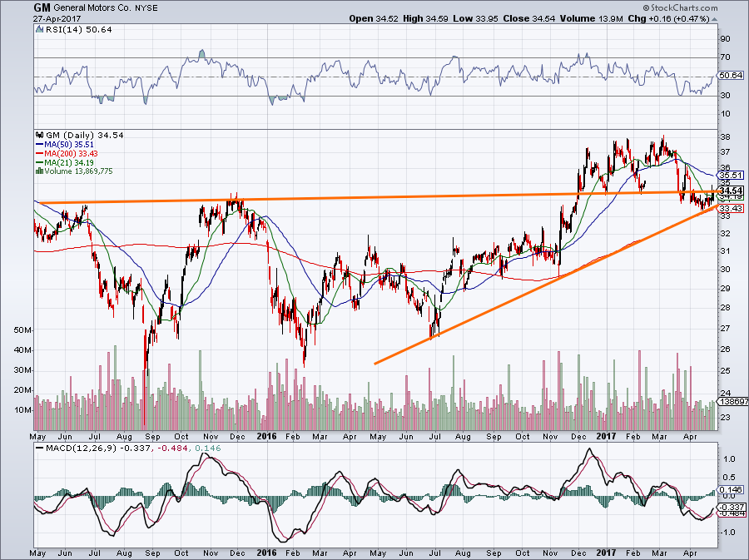
Task: Select the GM (Daily) 34.54 legend label
Action: 85,135
